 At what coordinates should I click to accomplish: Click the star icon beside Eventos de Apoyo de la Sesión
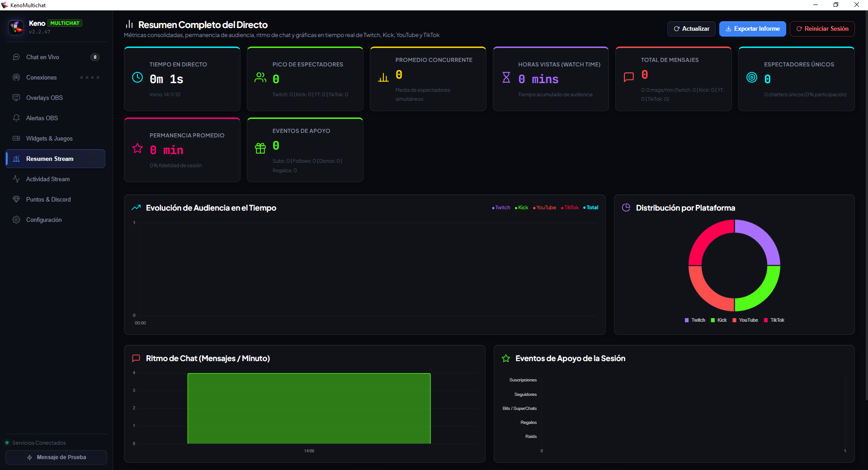506,358
